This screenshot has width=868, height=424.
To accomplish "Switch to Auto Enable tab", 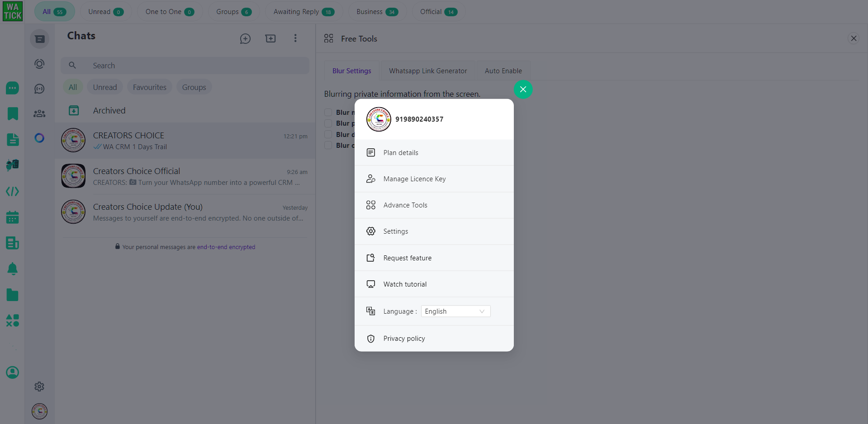I will tap(503, 71).
